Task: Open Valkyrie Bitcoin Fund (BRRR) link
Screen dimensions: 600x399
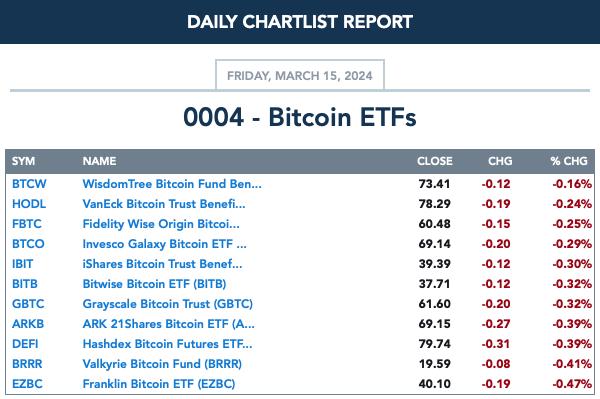Action: click(x=162, y=364)
